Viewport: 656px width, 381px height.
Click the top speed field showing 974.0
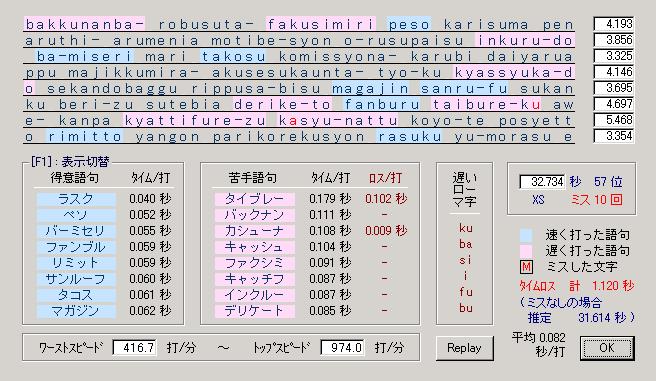[x=342, y=347]
